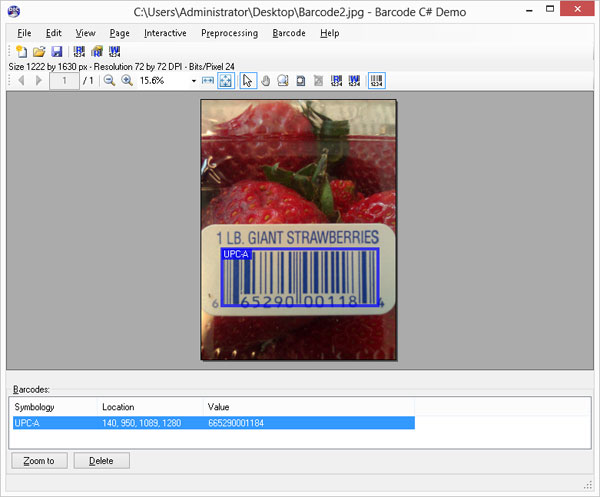Toggle the show barcodes icon
This screenshot has height=497, width=600.
click(x=377, y=80)
